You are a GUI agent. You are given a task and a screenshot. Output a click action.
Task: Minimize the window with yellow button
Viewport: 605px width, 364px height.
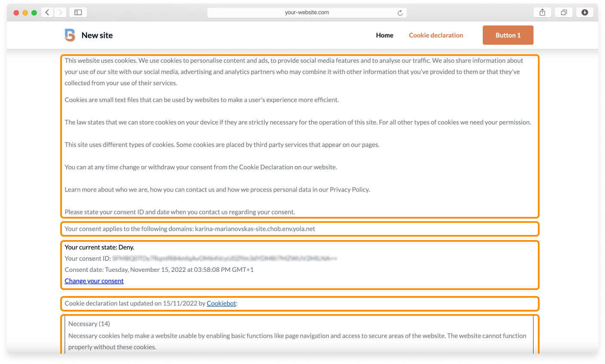pyautogui.click(x=25, y=12)
